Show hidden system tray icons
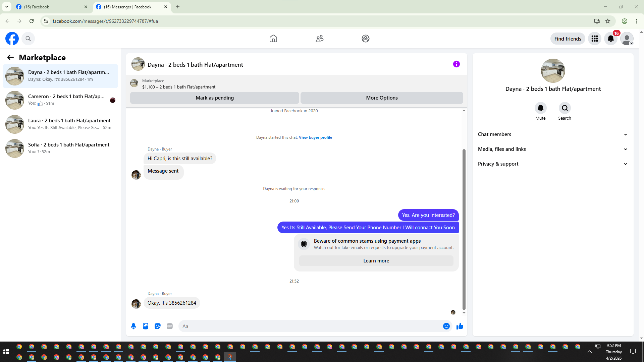Viewport: 644px width, 362px height. (589, 352)
